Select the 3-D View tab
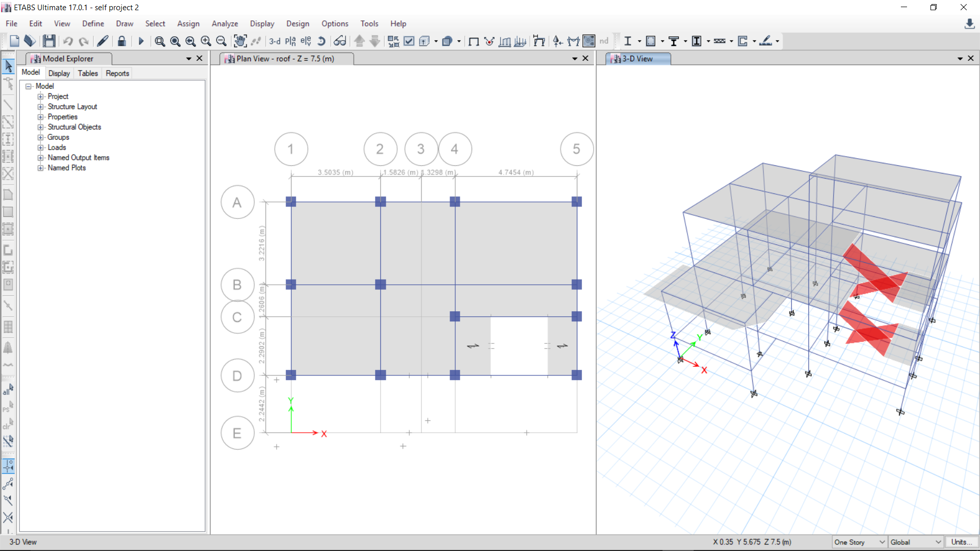The width and height of the screenshot is (980, 551). [x=638, y=59]
